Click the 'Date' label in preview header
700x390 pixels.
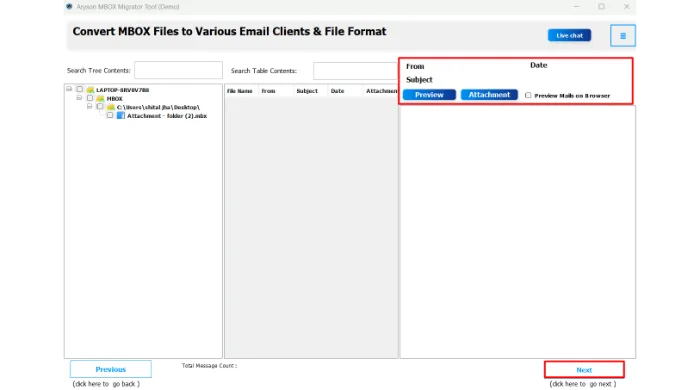[x=538, y=65]
